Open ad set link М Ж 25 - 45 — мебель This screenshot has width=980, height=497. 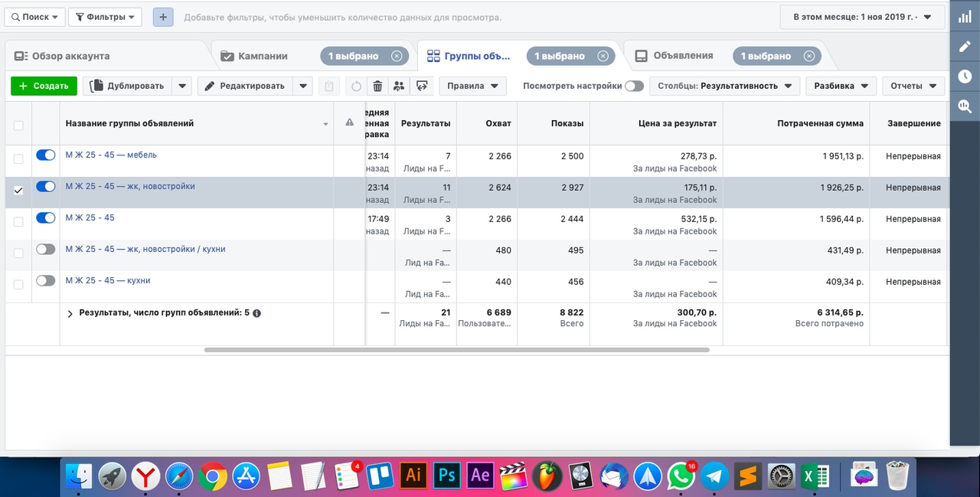111,155
